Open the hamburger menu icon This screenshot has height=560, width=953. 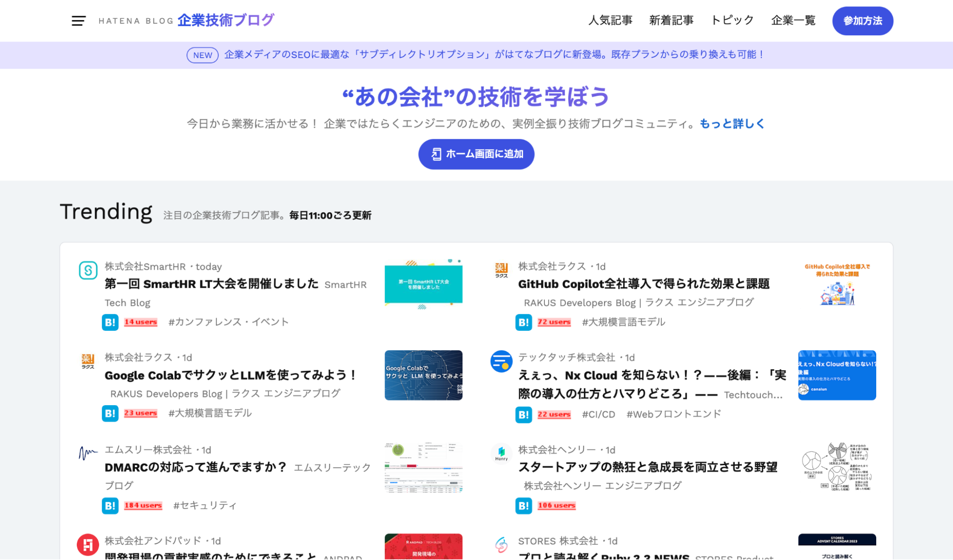79,20
